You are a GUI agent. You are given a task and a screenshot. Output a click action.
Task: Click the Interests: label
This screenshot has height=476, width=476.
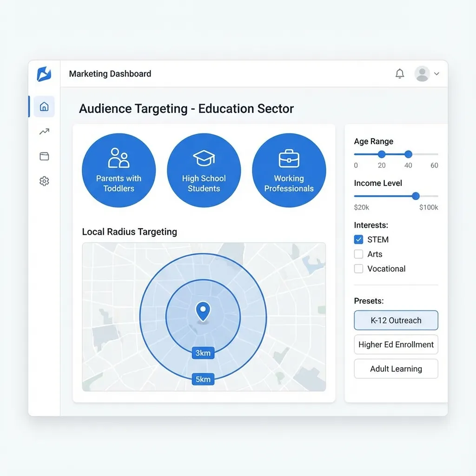pyautogui.click(x=371, y=225)
